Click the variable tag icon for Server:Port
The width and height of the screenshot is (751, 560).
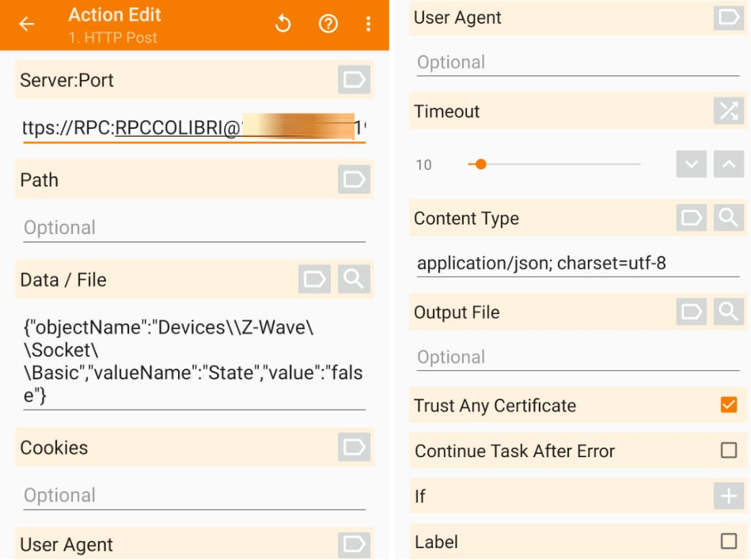coord(354,80)
